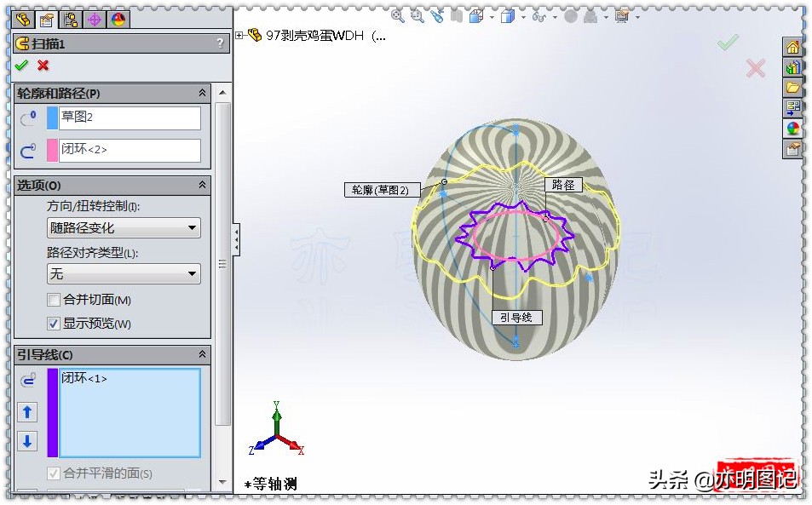Click the Hide/Show Items glasses icon
The image size is (812, 505).
(538, 15)
